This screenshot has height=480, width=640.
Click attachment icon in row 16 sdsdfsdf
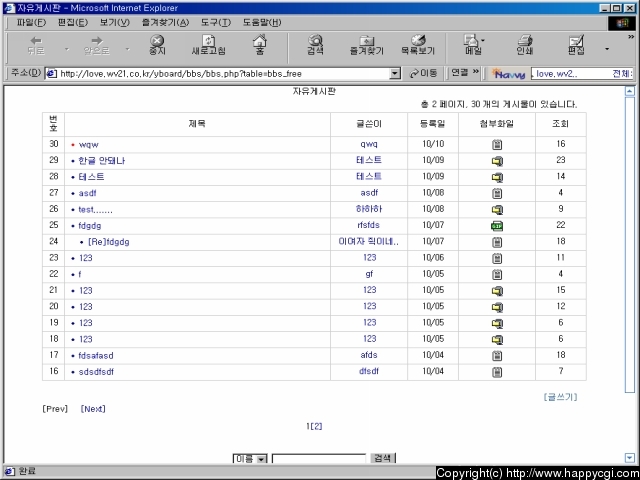click(x=497, y=372)
